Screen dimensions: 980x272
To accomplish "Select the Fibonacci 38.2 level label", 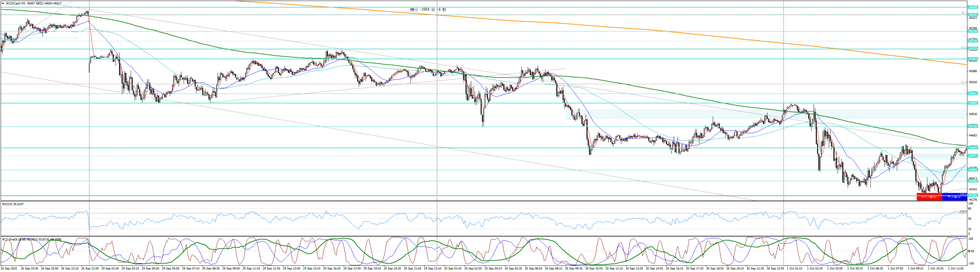I will pos(964,13).
